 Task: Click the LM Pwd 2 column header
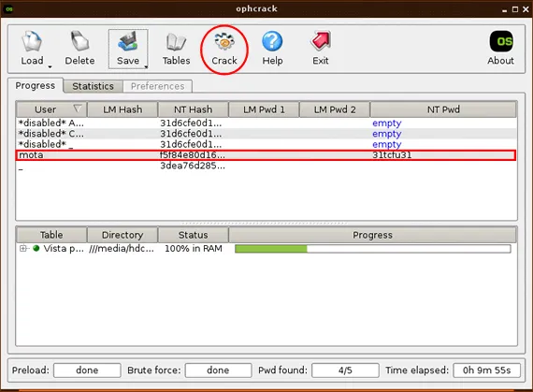(x=335, y=109)
